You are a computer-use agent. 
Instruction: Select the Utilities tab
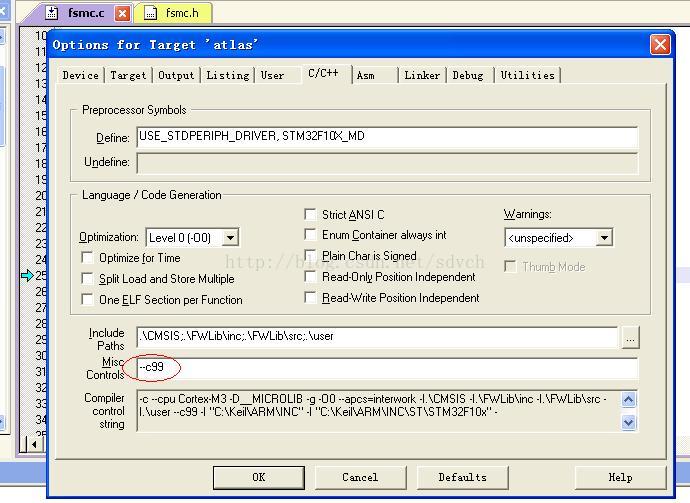pyautogui.click(x=527, y=75)
